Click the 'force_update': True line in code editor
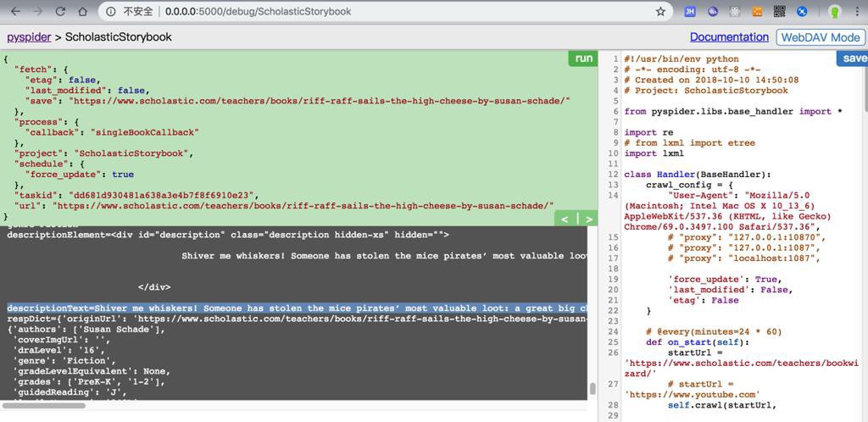The image size is (868, 422). (725, 279)
